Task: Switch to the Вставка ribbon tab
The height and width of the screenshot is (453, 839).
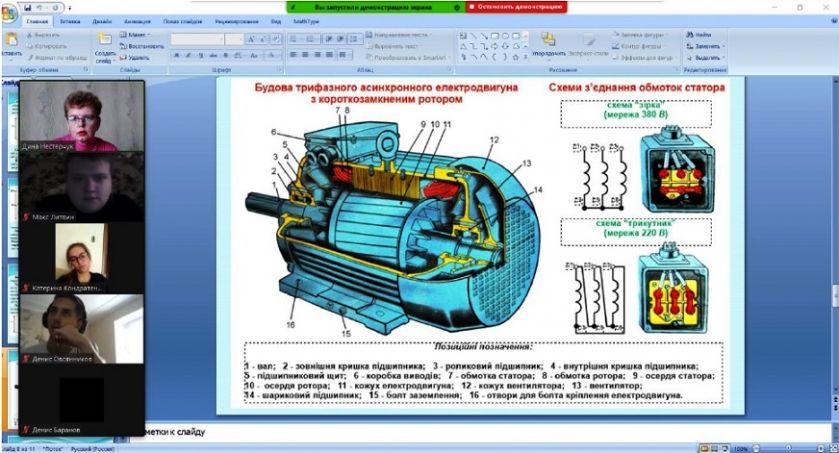Action: pyautogui.click(x=70, y=20)
